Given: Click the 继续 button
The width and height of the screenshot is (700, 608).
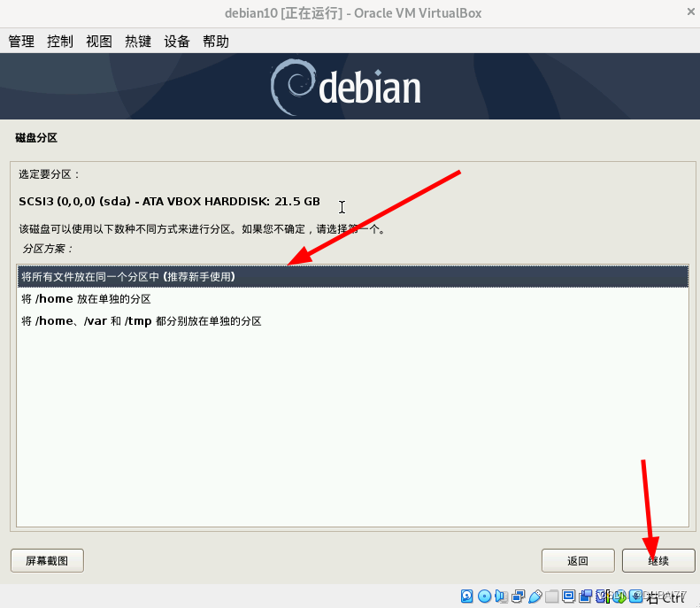Looking at the screenshot, I should (658, 561).
